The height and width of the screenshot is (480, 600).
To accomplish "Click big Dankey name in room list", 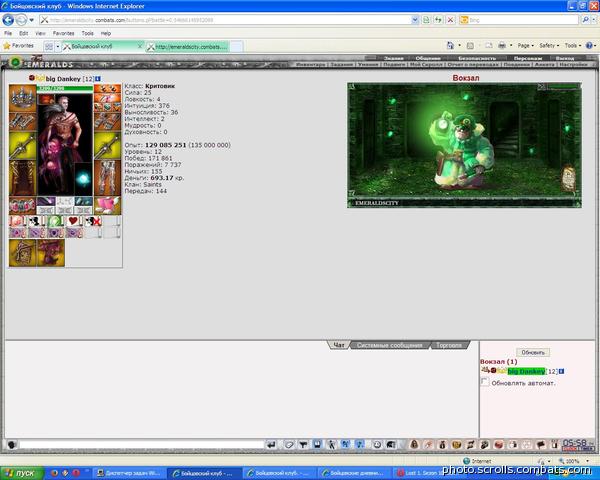I will pyautogui.click(x=526, y=371).
